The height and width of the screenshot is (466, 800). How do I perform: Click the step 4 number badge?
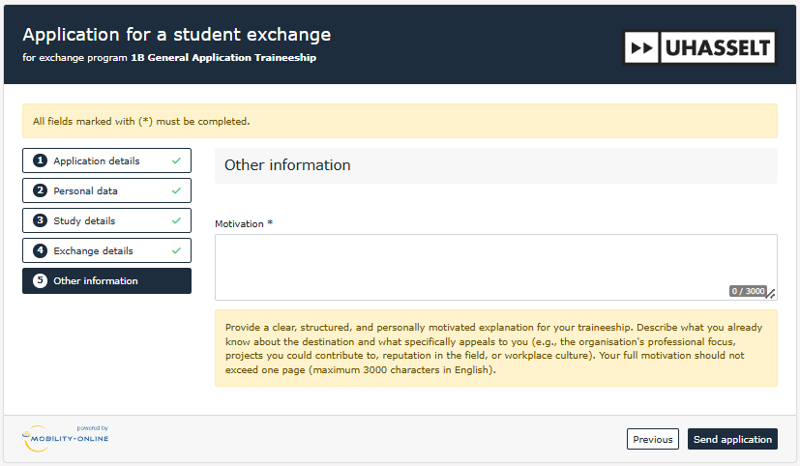(x=40, y=251)
